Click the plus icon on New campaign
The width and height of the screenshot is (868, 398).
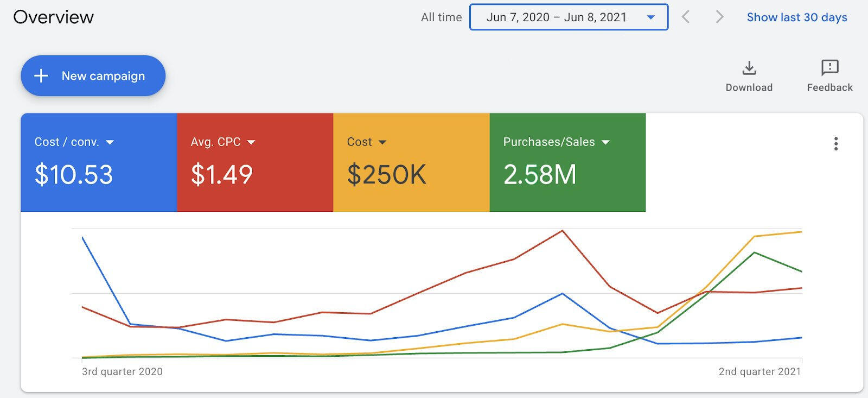[41, 75]
